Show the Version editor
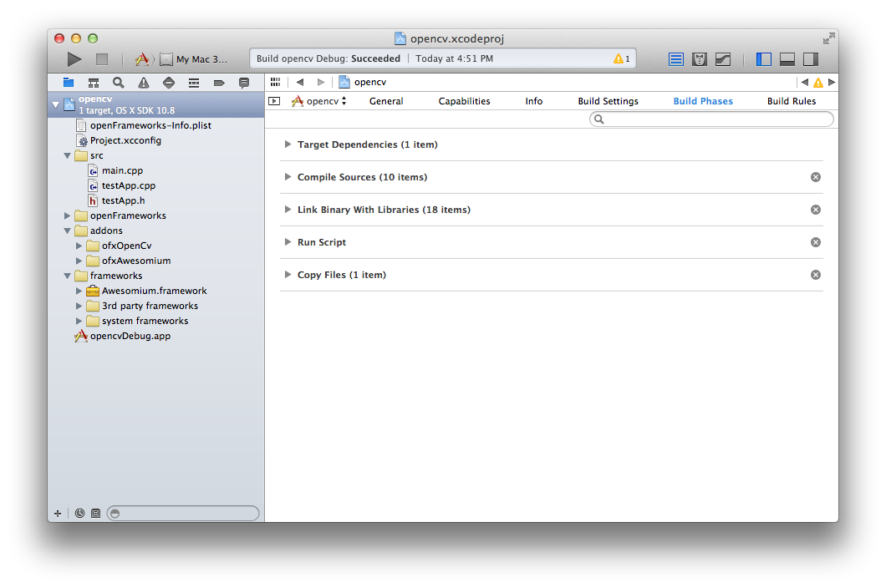This screenshot has height=588, width=886. click(x=723, y=59)
